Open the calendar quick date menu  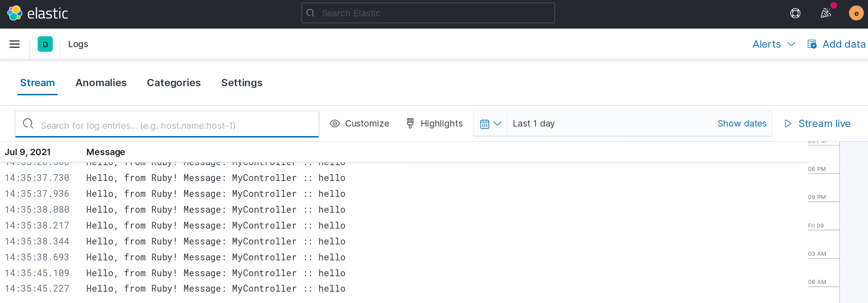click(491, 123)
